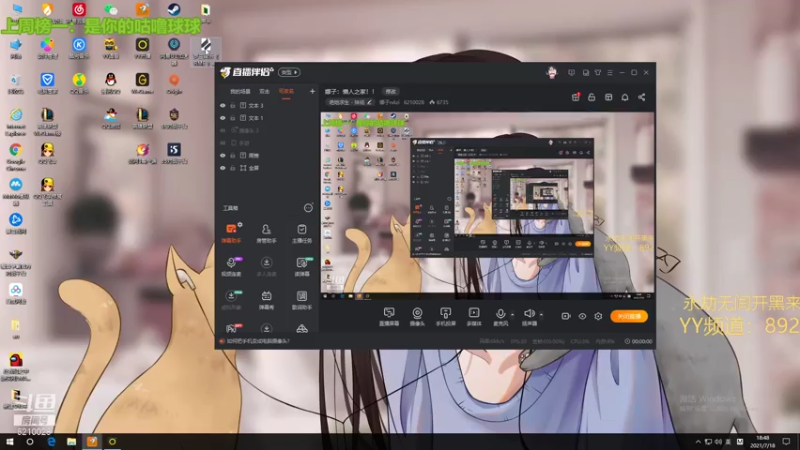Open the 房管助手 tool
The image size is (800, 450).
[266, 233]
